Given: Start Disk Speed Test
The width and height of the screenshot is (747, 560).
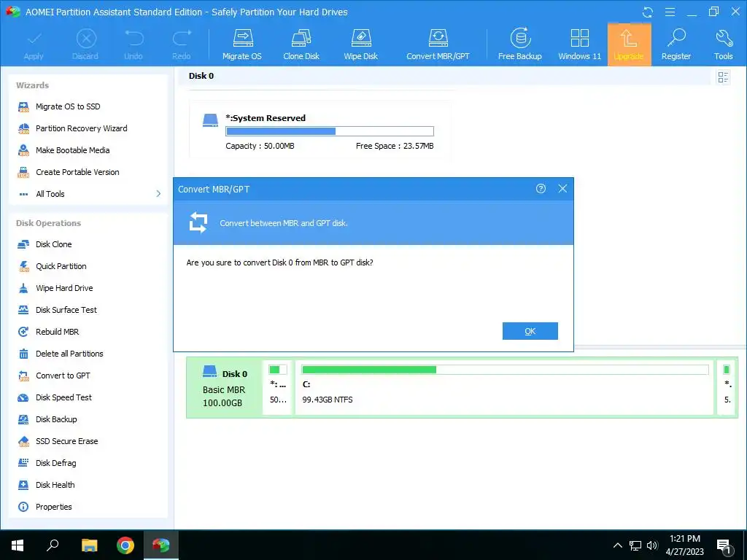Looking at the screenshot, I should pyautogui.click(x=64, y=397).
